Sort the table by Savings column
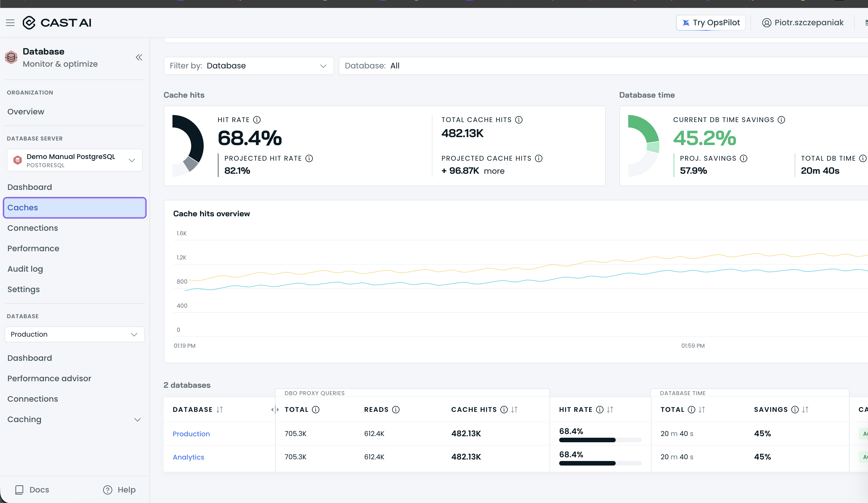Viewport: 868px width, 503px height. click(x=805, y=409)
